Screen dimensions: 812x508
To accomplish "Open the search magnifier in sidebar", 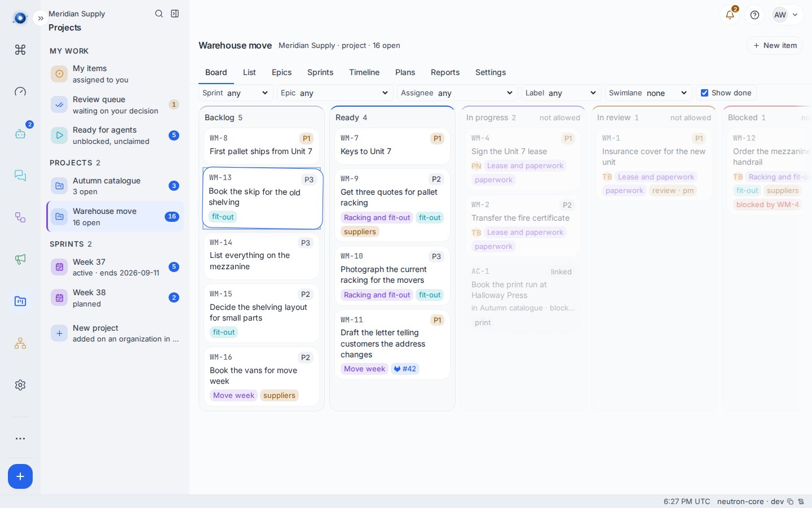I will pos(159,14).
